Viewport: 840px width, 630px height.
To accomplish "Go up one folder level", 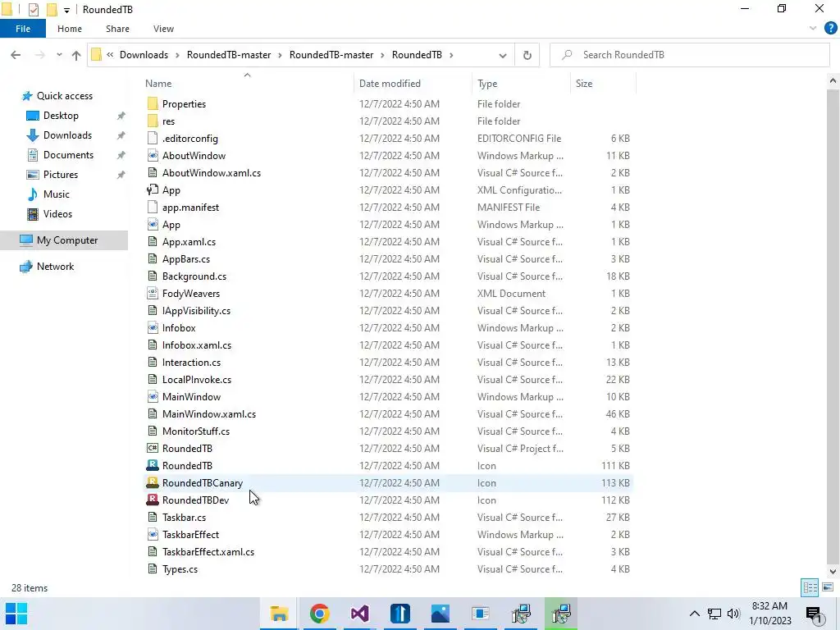I will point(76,55).
